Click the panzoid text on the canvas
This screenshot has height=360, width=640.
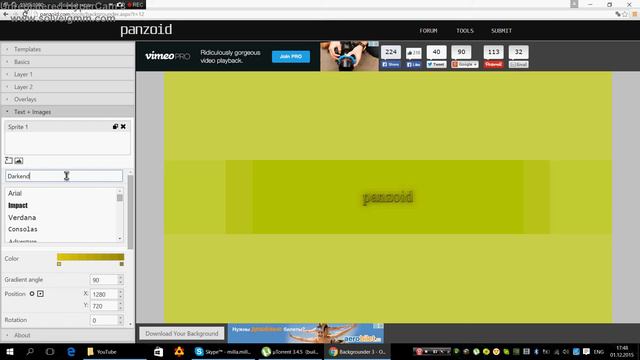tap(388, 197)
